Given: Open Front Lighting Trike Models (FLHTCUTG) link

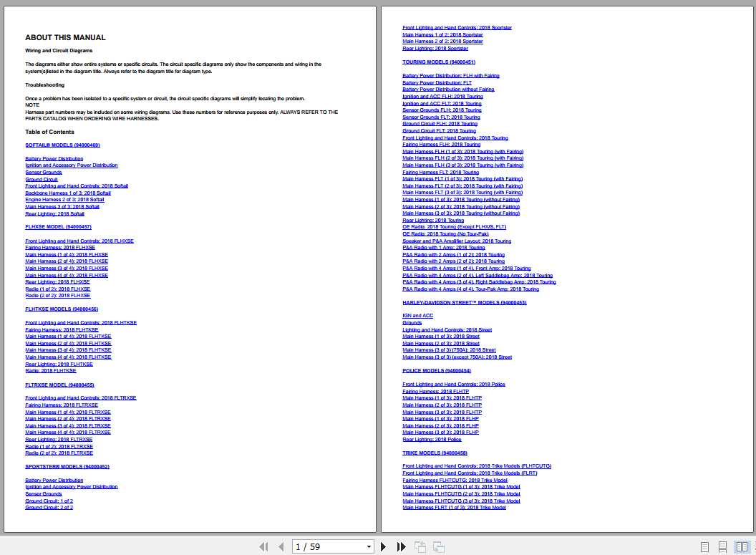Looking at the screenshot, I should point(477,466).
